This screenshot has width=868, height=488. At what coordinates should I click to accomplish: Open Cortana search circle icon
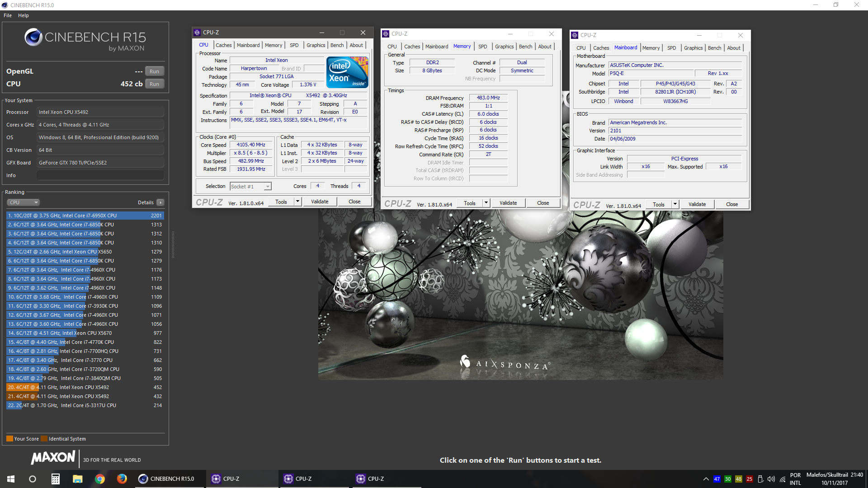(33, 479)
